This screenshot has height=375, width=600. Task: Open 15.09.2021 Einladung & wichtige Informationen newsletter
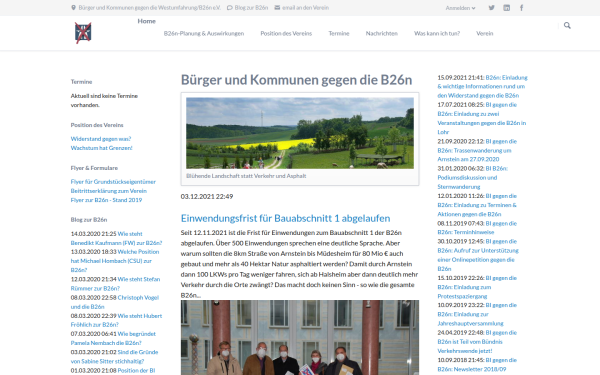(483, 86)
